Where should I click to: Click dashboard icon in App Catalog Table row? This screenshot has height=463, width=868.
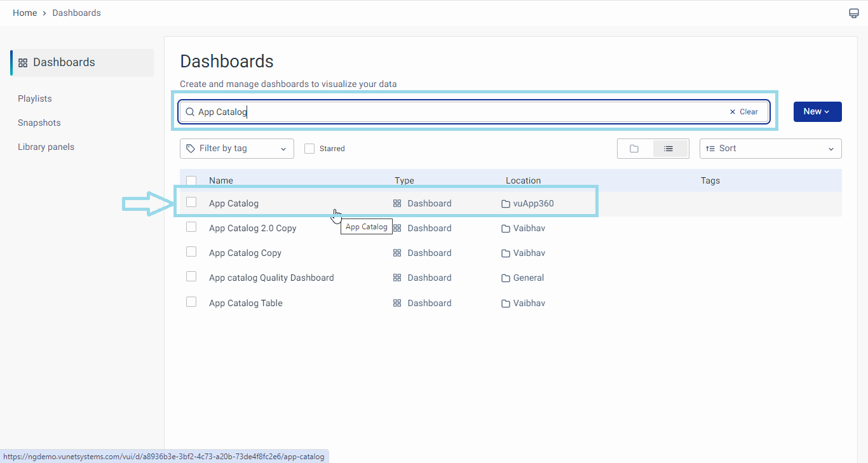[x=397, y=304]
